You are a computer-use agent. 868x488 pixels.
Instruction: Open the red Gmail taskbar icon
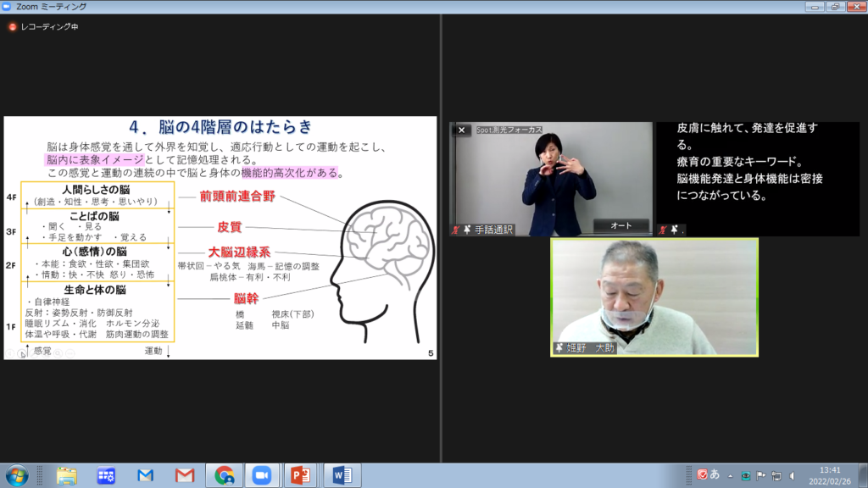tap(185, 475)
